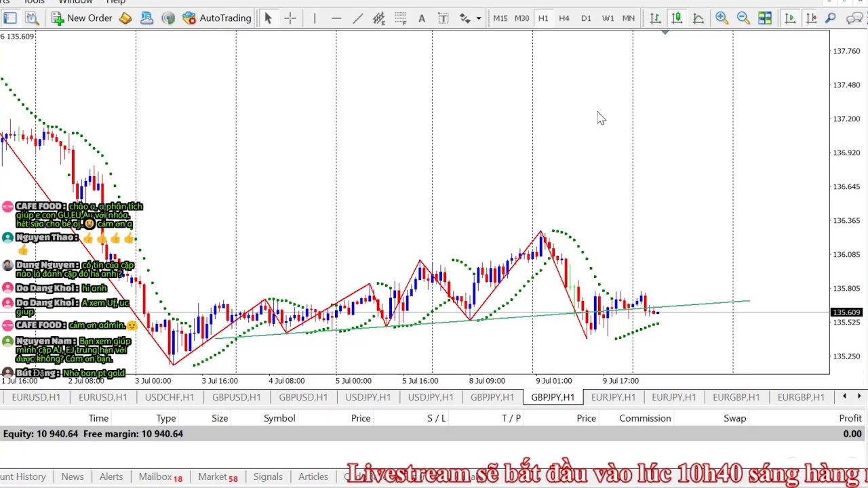Select the trendline drawing tool
The height and width of the screenshot is (488, 868).
pos(358,18)
